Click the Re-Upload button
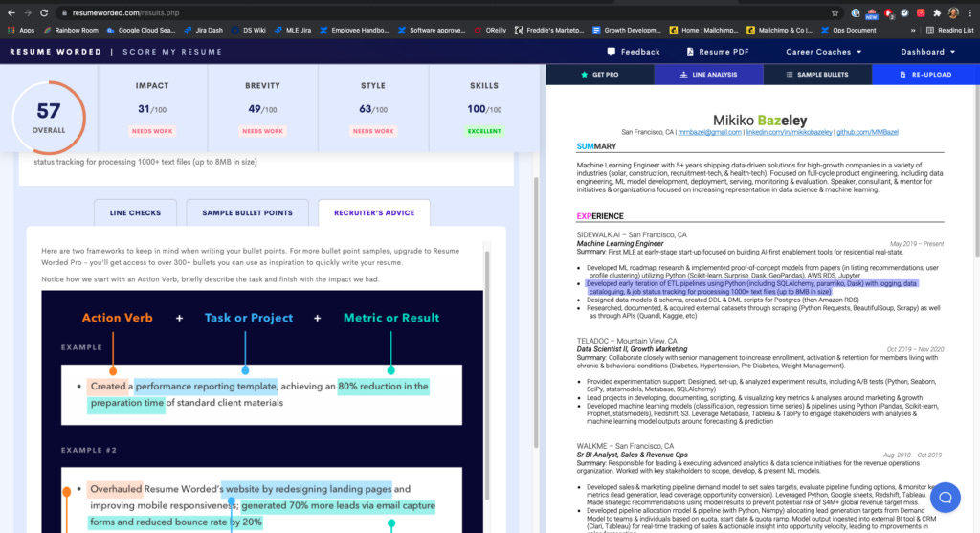 [x=925, y=75]
